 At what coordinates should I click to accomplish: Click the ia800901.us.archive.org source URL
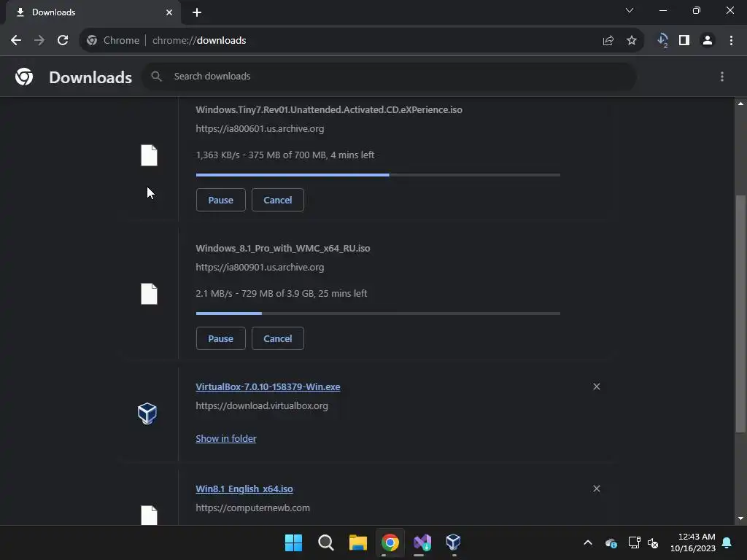click(260, 267)
